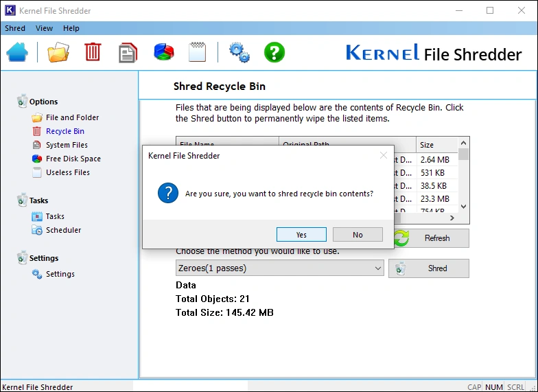Select the System Files toolbar icon
Image resolution: width=538 pixels, height=392 pixels.
point(128,52)
